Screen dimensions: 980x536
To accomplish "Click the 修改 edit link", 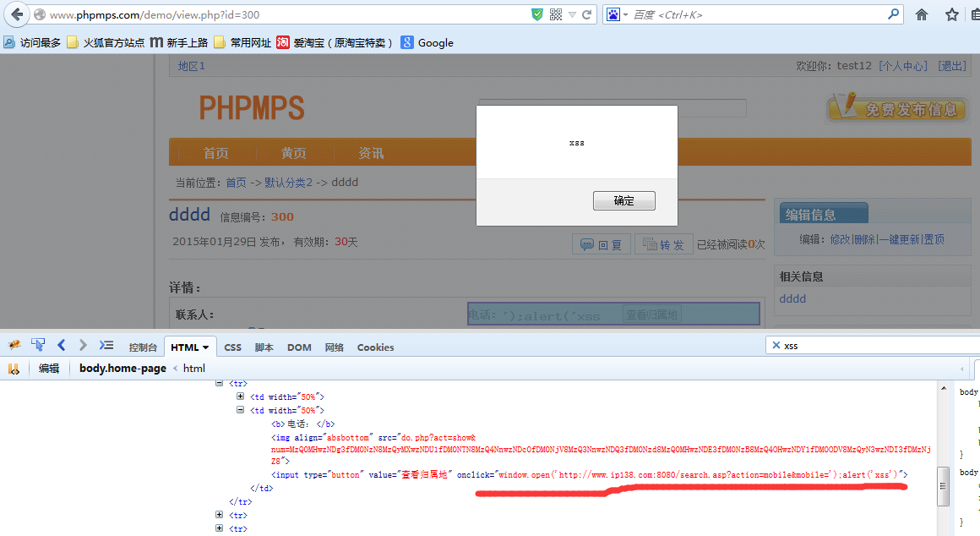I will click(x=840, y=239).
